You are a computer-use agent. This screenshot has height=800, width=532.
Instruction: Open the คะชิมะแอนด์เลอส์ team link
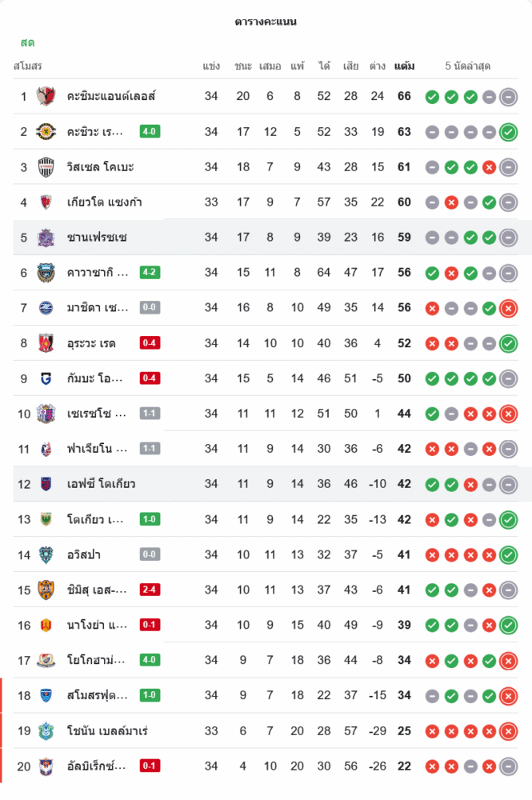(111, 97)
